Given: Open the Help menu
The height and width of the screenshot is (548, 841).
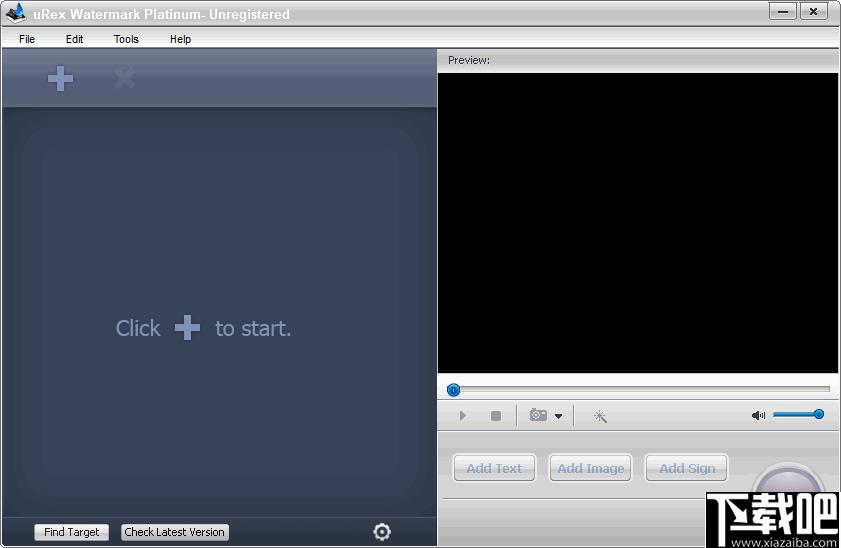Looking at the screenshot, I should pos(180,39).
